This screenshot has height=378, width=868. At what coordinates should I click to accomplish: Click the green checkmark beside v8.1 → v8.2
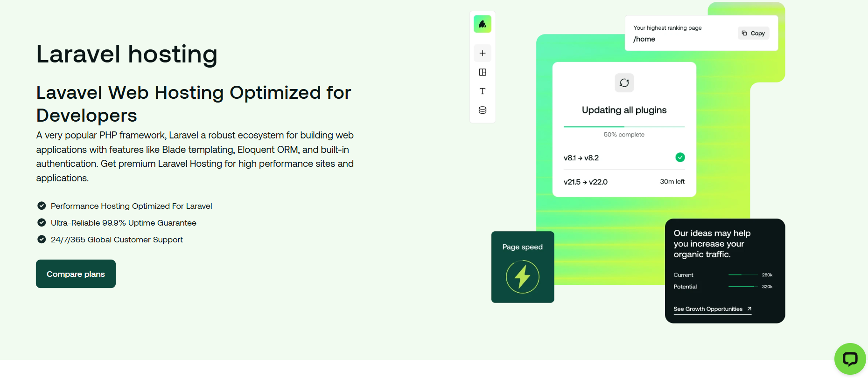pos(680,157)
